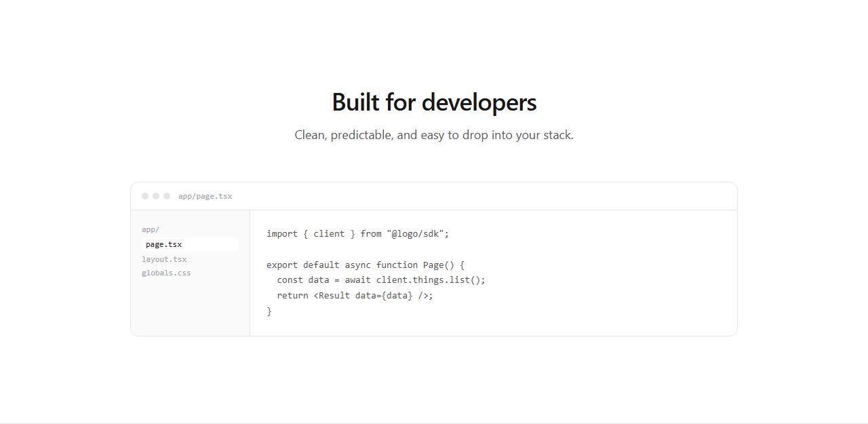868x424 pixels.
Task: Click the 'Built for developers' heading
Action: coord(434,102)
